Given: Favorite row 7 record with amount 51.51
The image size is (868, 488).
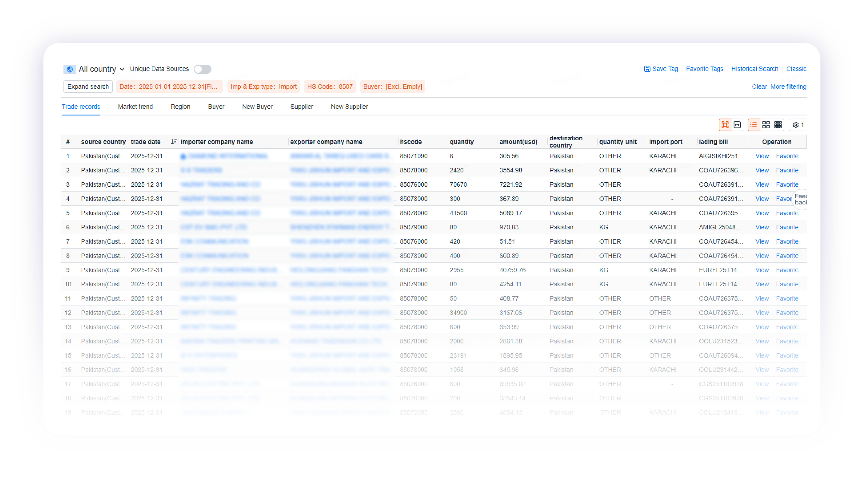Looking at the screenshot, I should [787, 241].
